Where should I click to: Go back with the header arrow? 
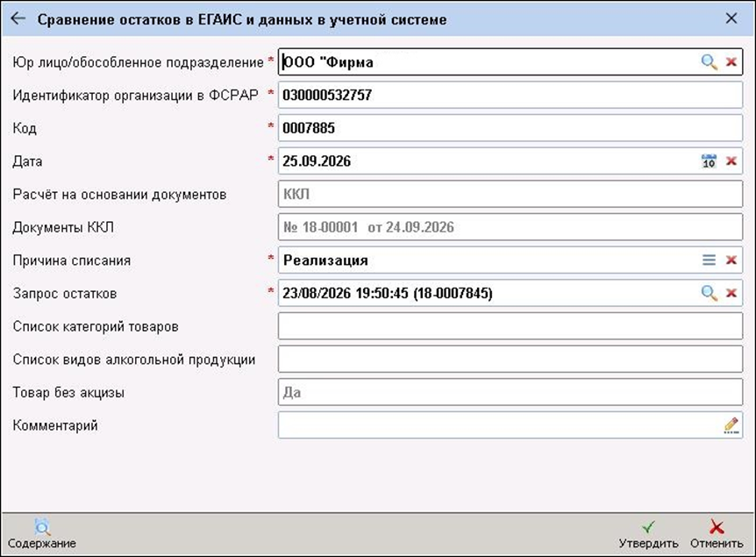click(x=18, y=18)
